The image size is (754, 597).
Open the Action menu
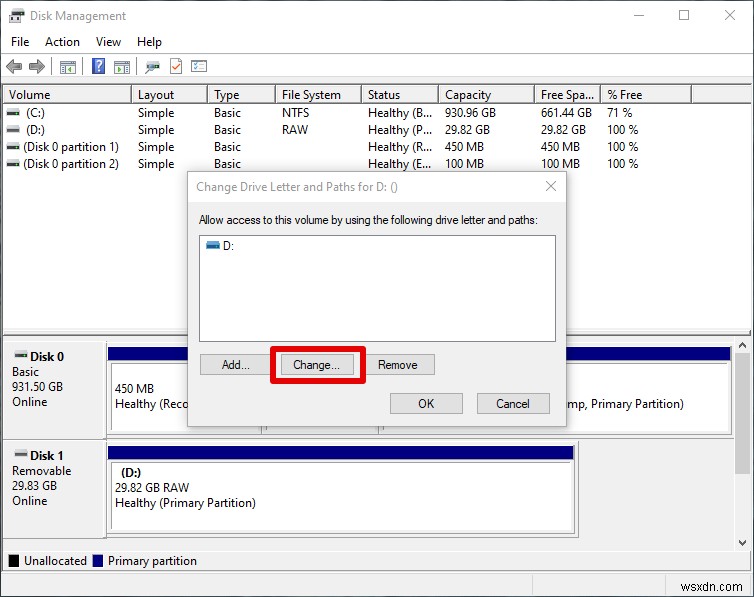point(63,42)
